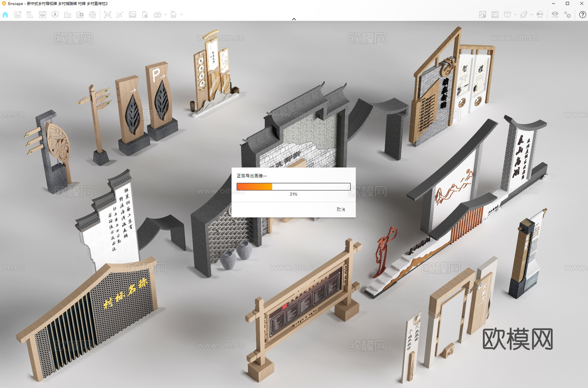Open the custom asset library lightning icon
Screen dimensions: 588x388
[80, 15]
